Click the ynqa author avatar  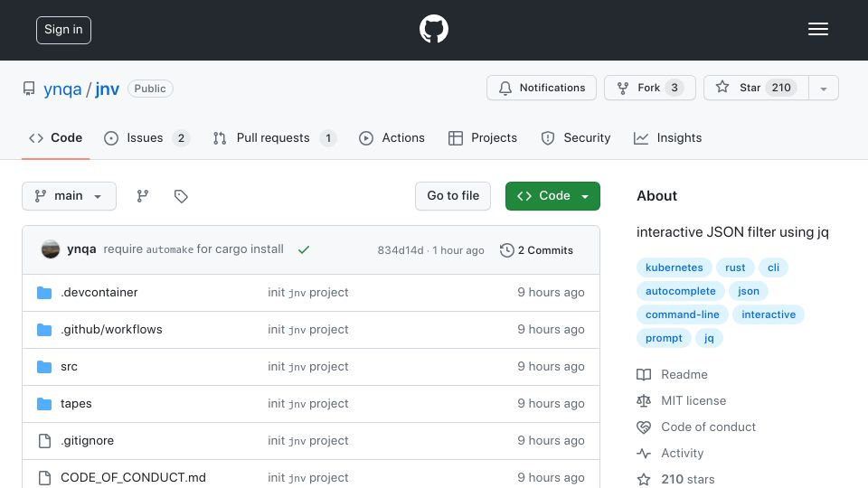[x=51, y=249]
